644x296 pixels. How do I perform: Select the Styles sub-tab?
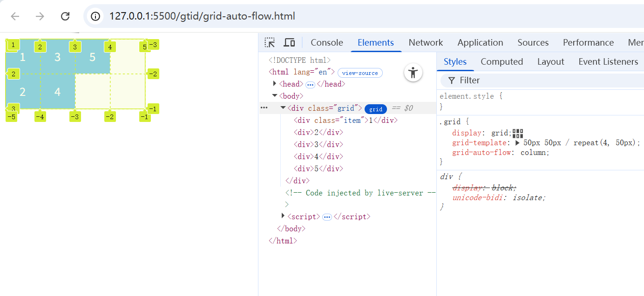(455, 61)
